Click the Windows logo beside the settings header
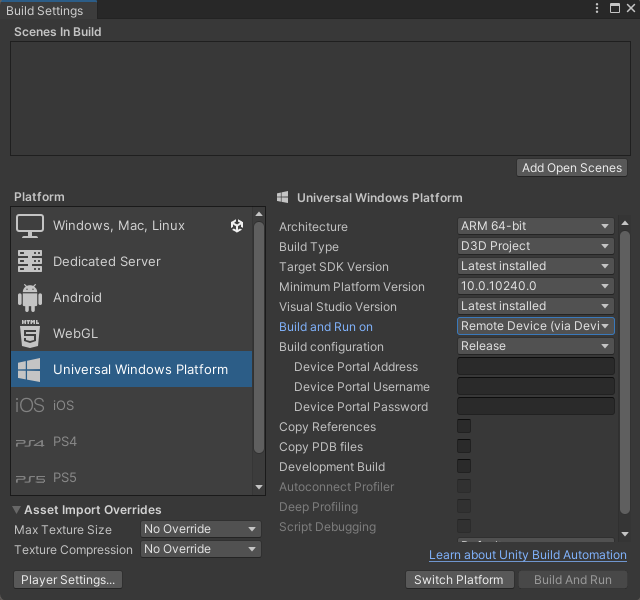This screenshot has width=640, height=600. click(282, 198)
